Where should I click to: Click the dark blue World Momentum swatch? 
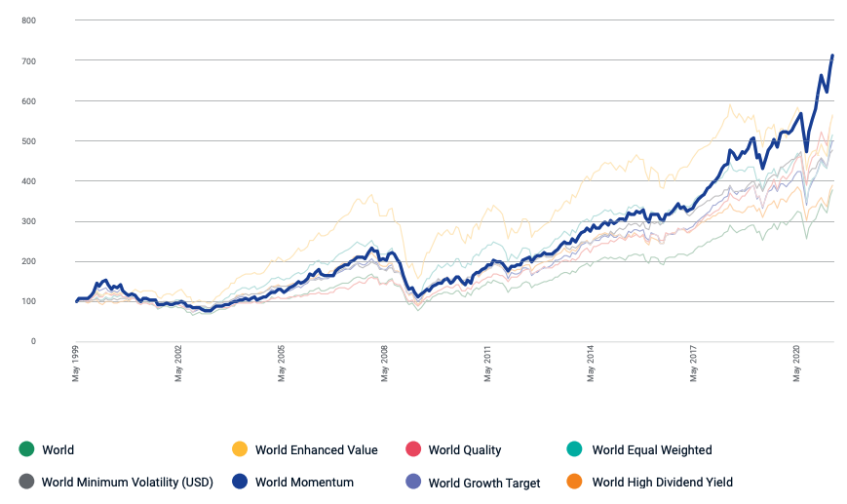pos(240,482)
